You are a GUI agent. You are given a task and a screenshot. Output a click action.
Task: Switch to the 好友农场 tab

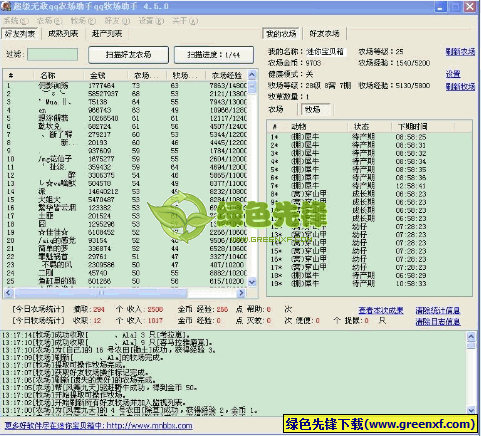(x=324, y=34)
